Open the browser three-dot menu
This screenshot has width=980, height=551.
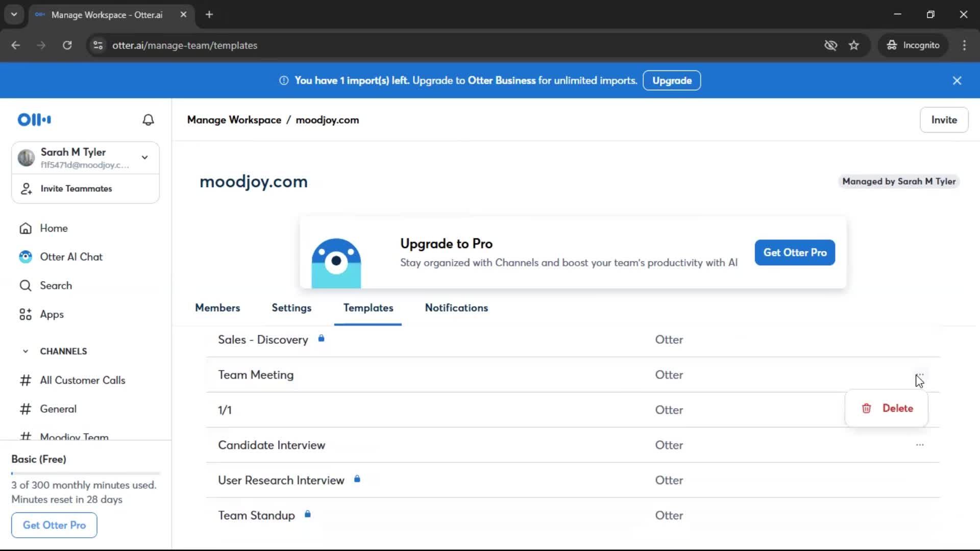click(x=964, y=45)
